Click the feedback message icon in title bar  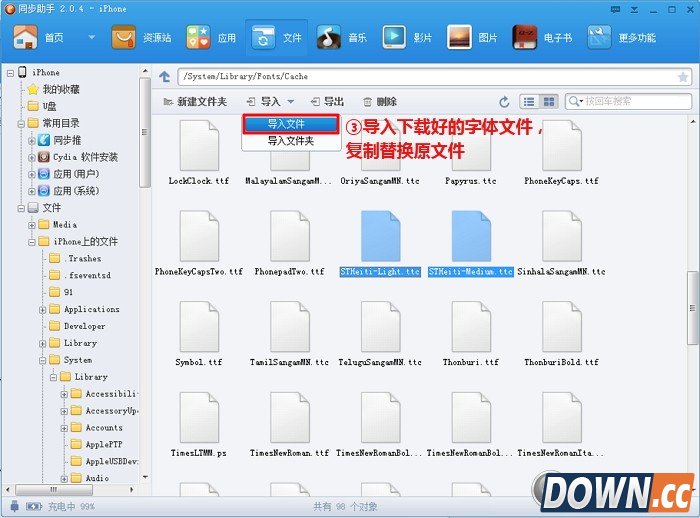[x=616, y=9]
